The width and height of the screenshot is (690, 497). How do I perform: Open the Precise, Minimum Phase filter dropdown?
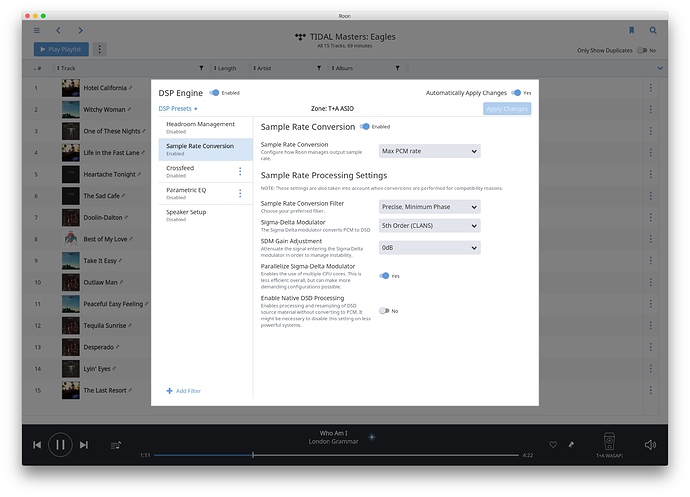(x=429, y=207)
